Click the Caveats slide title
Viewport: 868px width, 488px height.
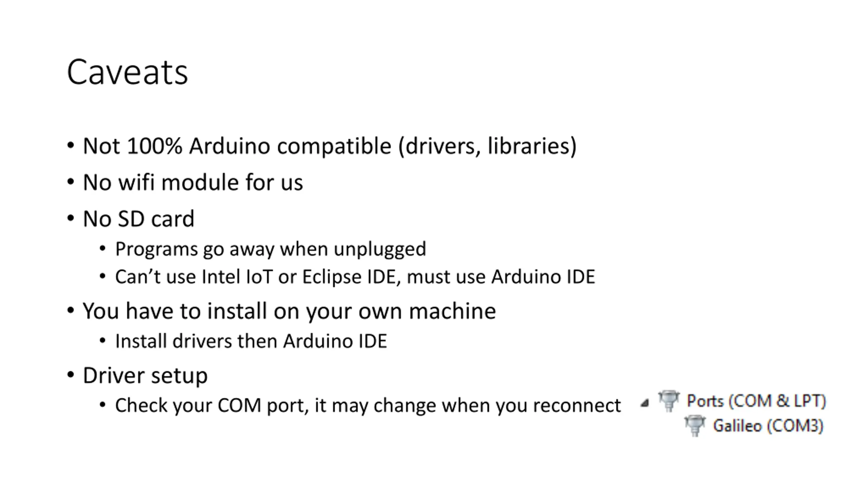[127, 72]
